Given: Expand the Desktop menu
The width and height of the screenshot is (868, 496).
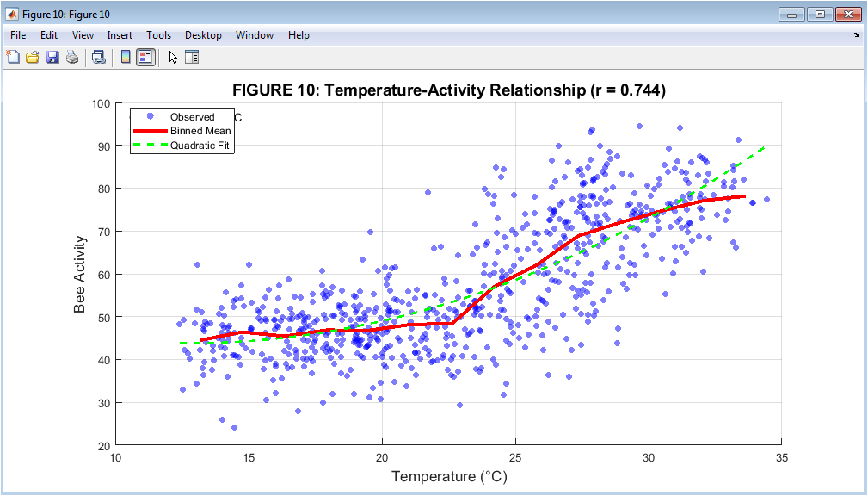Looking at the screenshot, I should (x=203, y=35).
